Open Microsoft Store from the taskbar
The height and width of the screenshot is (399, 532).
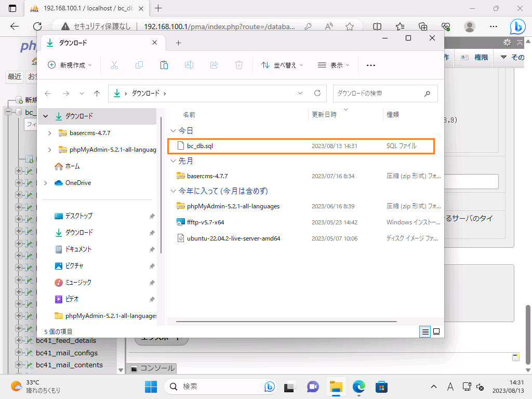pos(382,387)
